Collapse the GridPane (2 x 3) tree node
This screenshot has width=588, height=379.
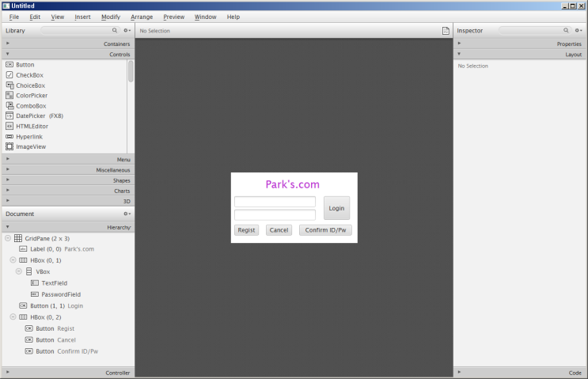pyautogui.click(x=7, y=238)
